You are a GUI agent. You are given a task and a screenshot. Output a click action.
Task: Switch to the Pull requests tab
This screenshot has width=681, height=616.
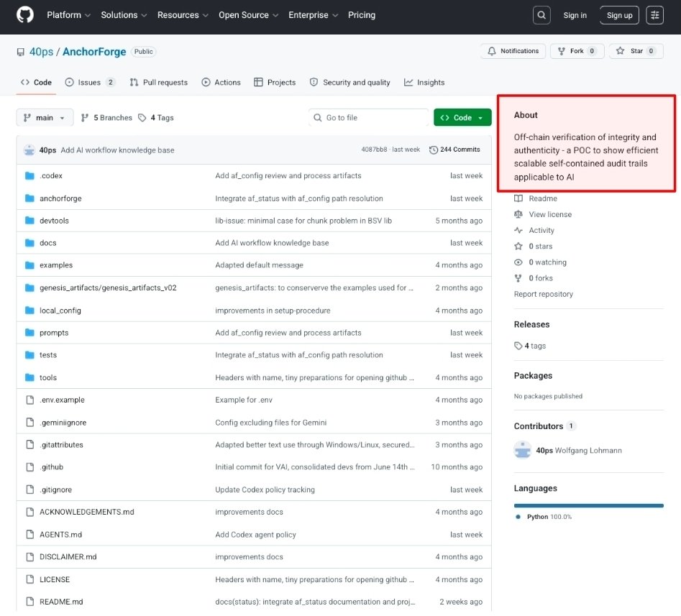pos(158,83)
